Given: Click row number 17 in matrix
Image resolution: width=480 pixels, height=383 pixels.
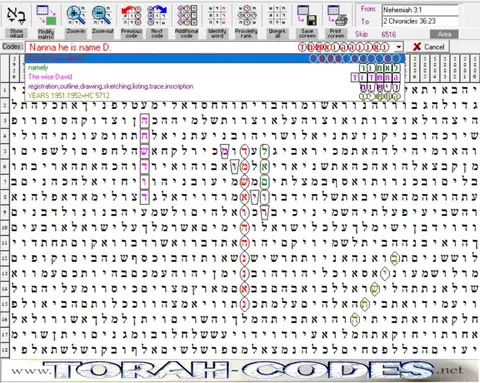Looking at the screenshot, I should 5,334.
